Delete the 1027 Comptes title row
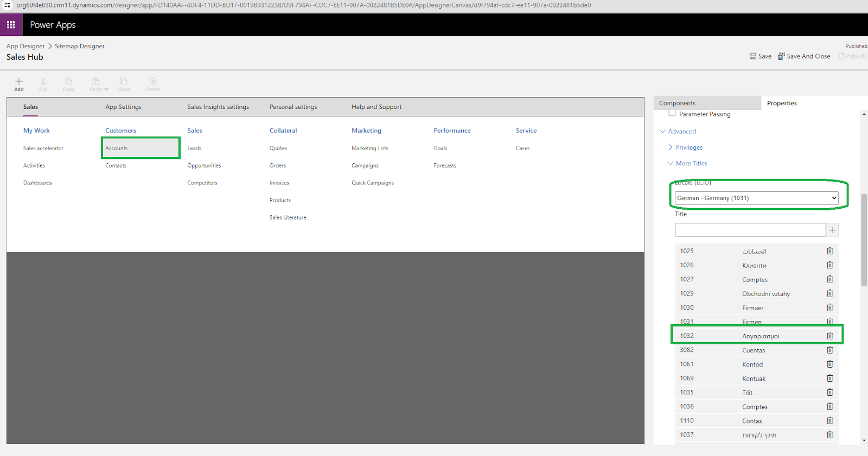 click(829, 279)
